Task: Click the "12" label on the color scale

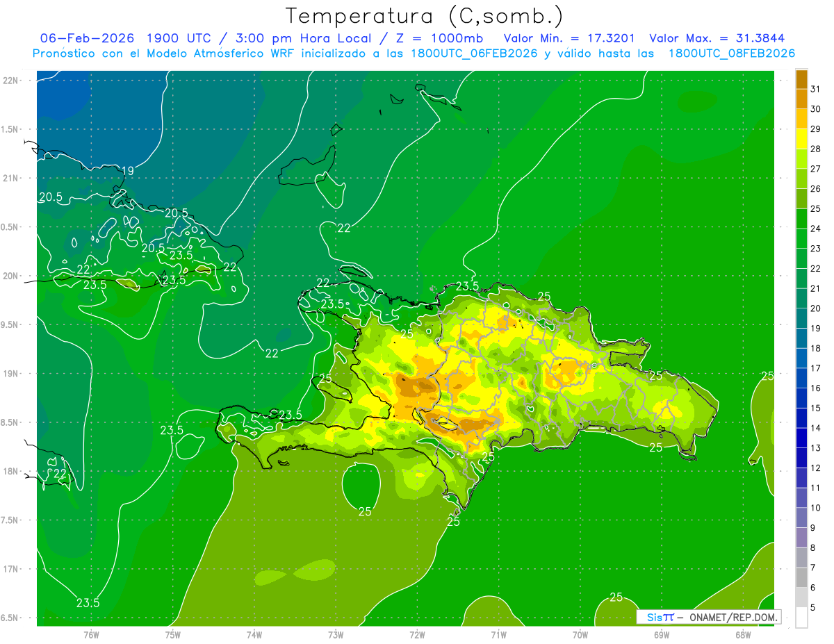Action: (816, 468)
